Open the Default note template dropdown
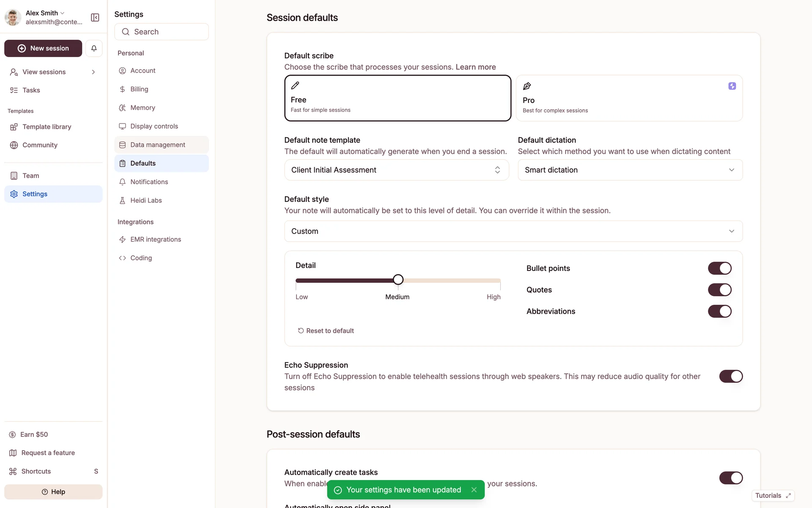This screenshot has height=508, width=812. coord(396,170)
